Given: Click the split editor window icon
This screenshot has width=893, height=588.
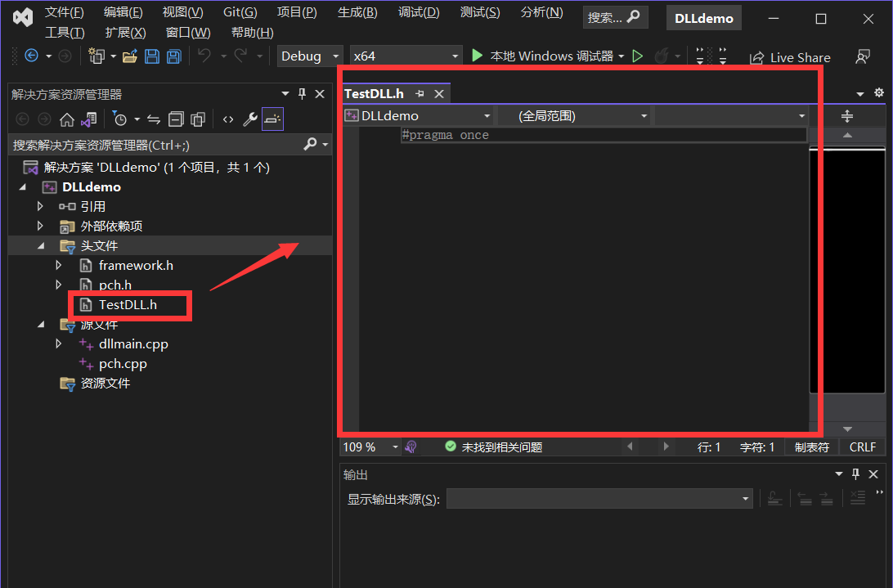Looking at the screenshot, I should pyautogui.click(x=847, y=116).
